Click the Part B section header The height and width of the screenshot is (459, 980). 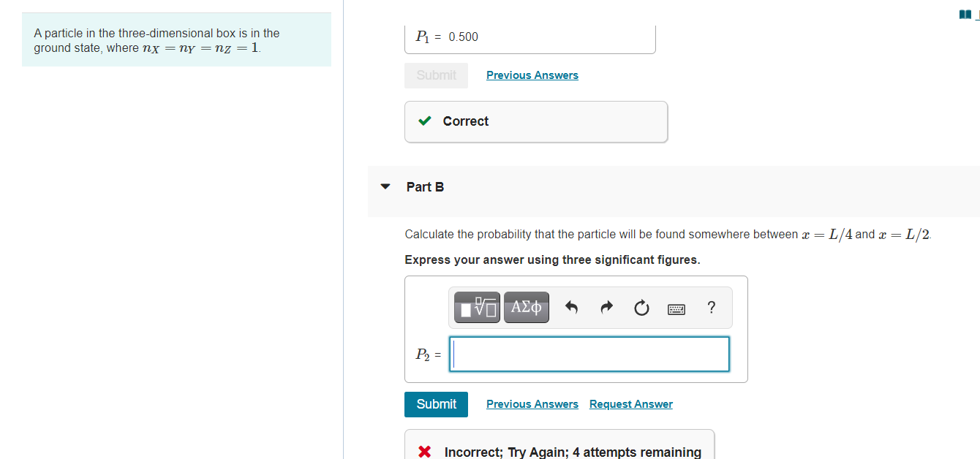coord(424,186)
